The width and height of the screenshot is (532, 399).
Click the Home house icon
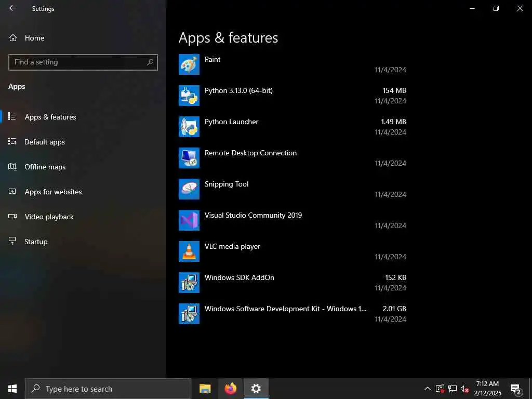(13, 37)
